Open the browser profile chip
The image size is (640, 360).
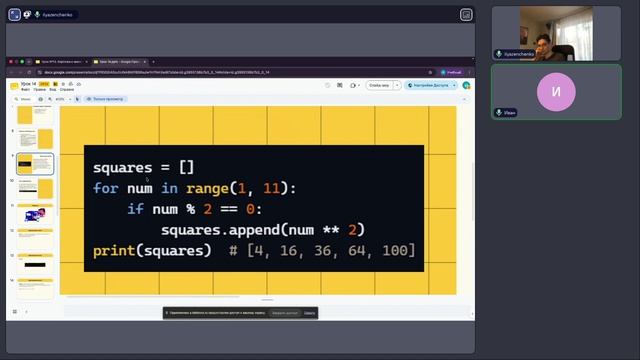[x=451, y=72]
